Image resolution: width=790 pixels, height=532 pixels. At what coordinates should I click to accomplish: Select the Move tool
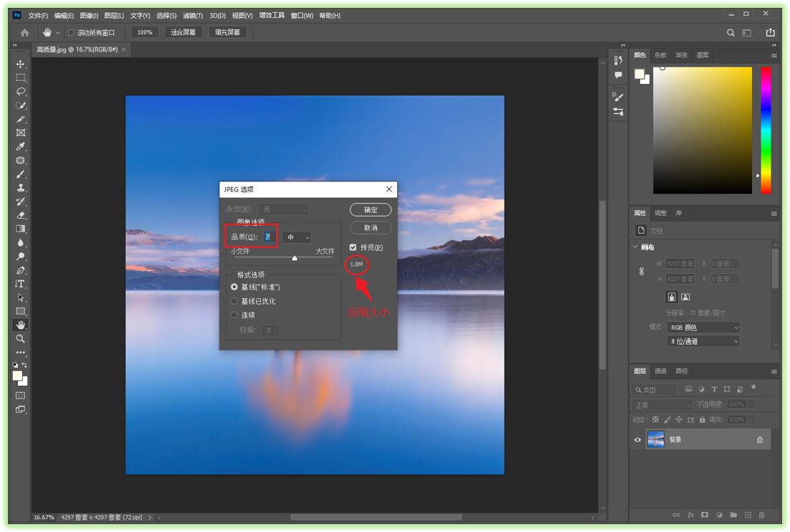click(21, 64)
